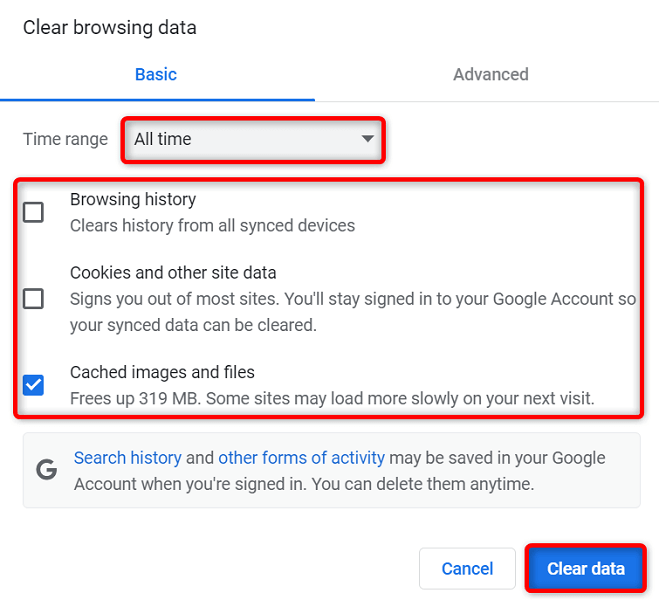Open the Advanced tab
This screenshot has height=600, width=659.
pos(490,74)
